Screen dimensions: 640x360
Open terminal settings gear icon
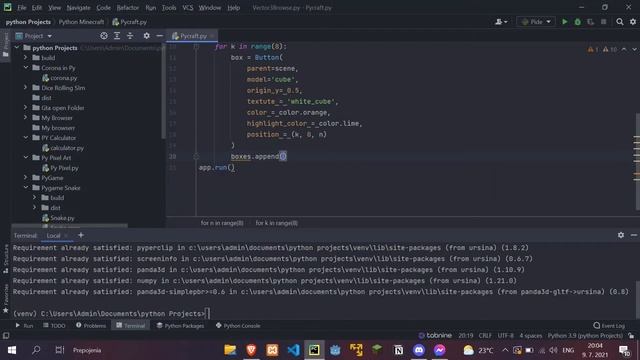621,235
